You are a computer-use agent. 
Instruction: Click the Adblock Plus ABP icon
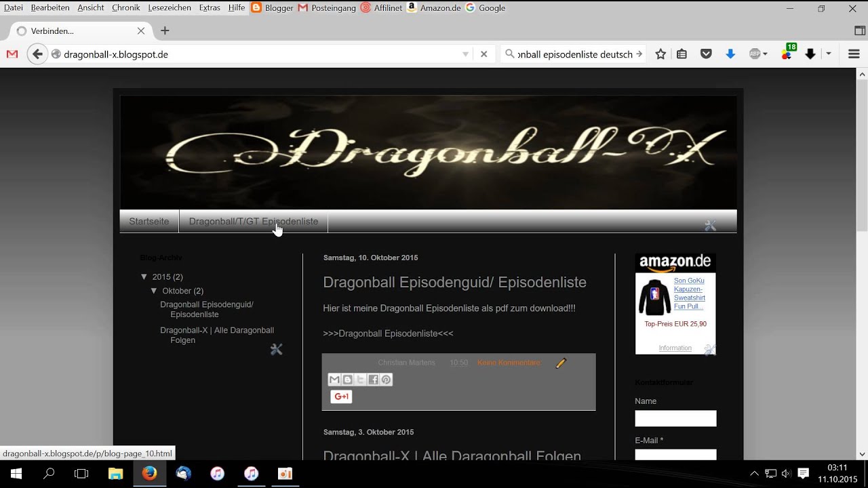(755, 54)
